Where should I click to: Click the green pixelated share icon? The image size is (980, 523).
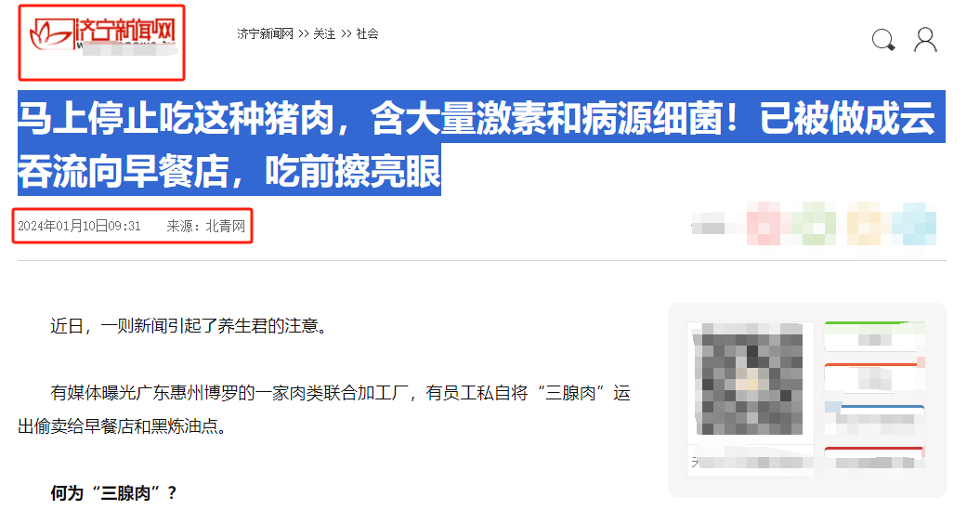point(814,223)
